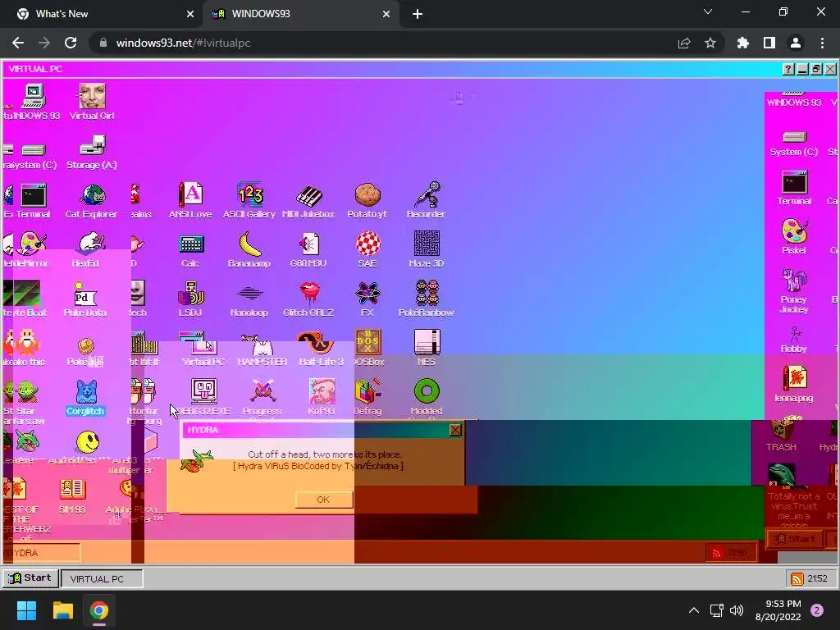Open the Chrome three-dot menu
This screenshot has height=630, width=840.
click(822, 43)
